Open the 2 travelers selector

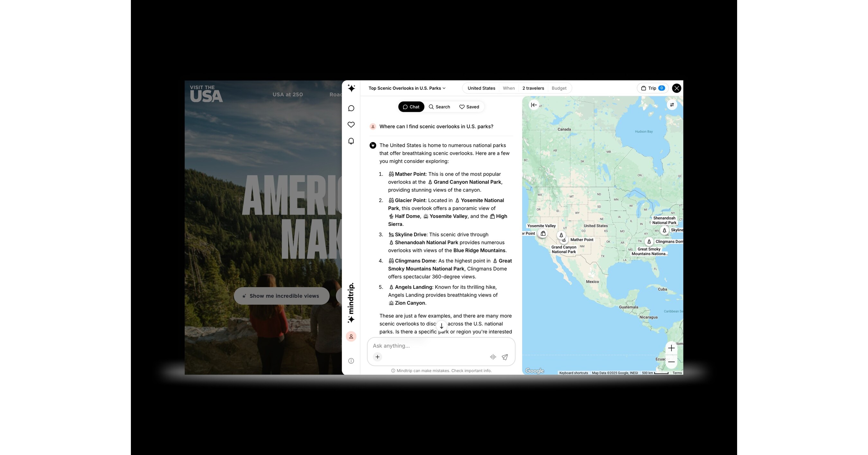[533, 88]
